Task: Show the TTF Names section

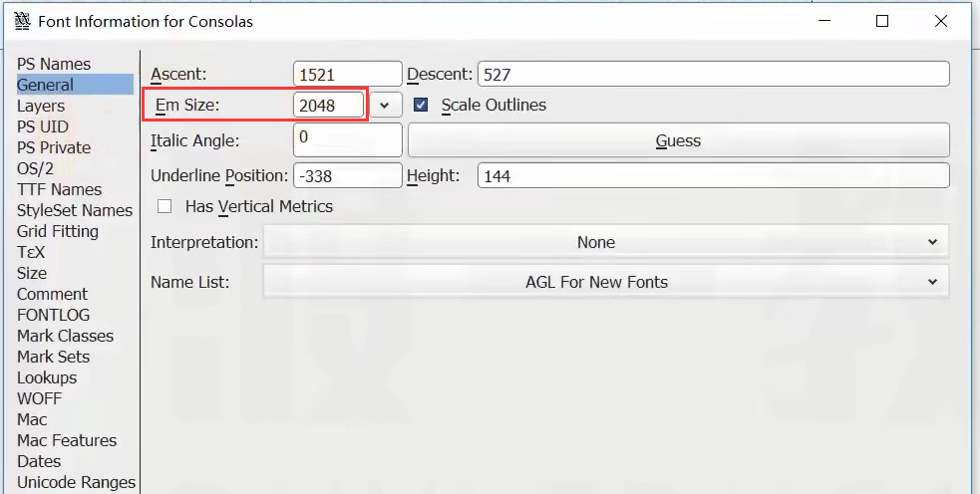Action: (x=59, y=189)
